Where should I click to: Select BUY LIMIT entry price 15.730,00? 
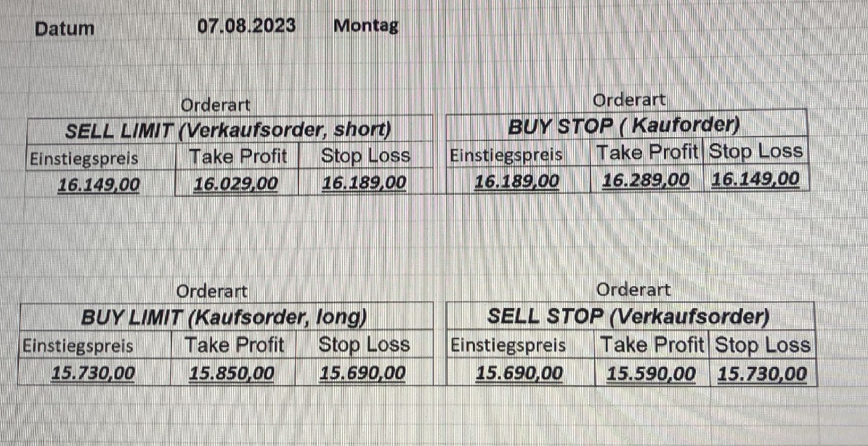click(x=93, y=373)
